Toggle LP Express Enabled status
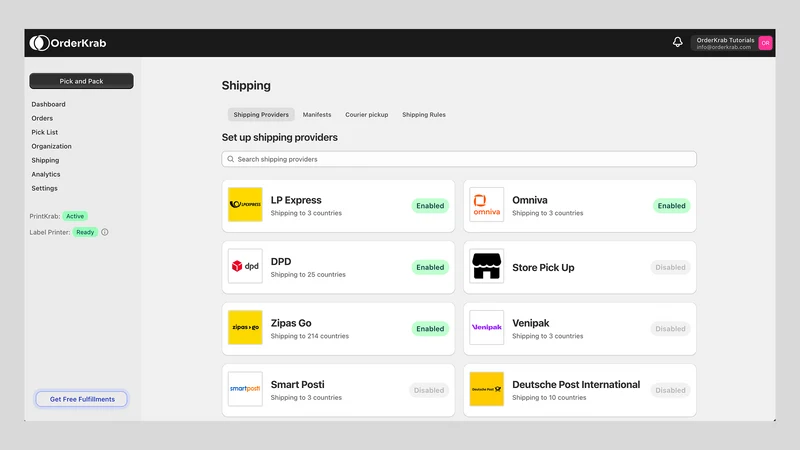This screenshot has height=450, width=800. [x=430, y=206]
